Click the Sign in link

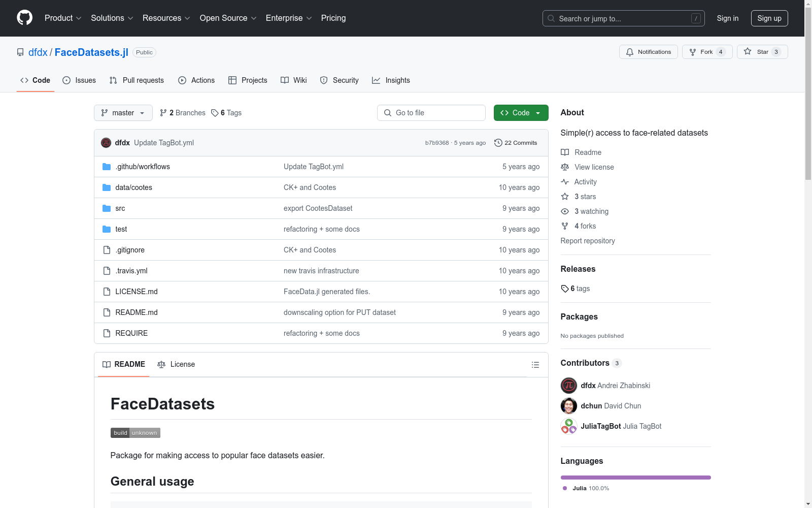tap(728, 18)
